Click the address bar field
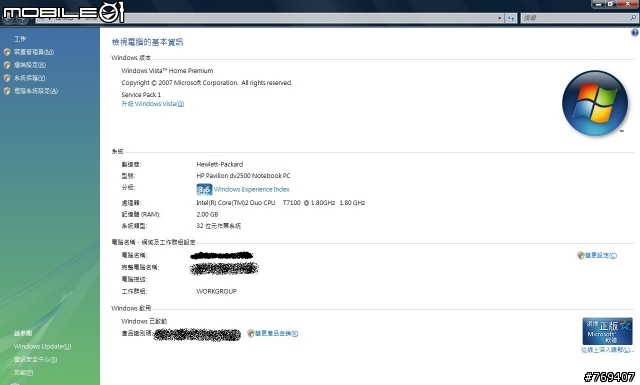Image resolution: width=640 pixels, height=385 pixels. pyautogui.click(x=269, y=18)
